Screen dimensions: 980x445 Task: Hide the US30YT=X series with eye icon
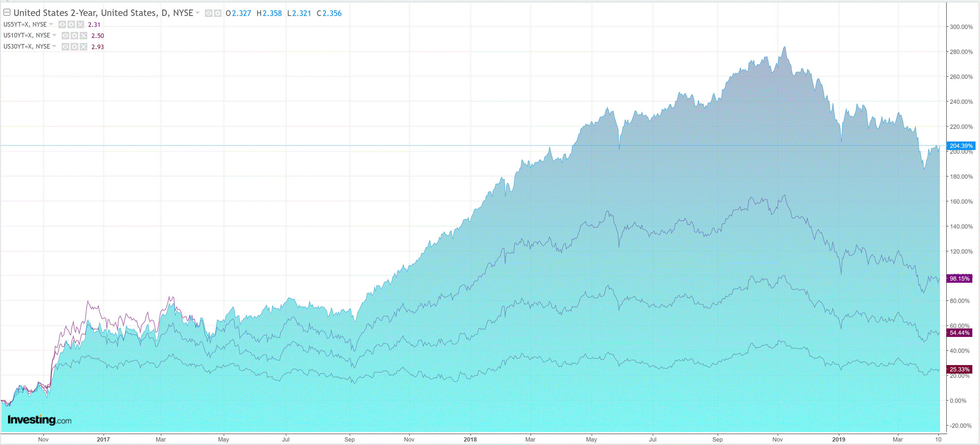point(65,47)
